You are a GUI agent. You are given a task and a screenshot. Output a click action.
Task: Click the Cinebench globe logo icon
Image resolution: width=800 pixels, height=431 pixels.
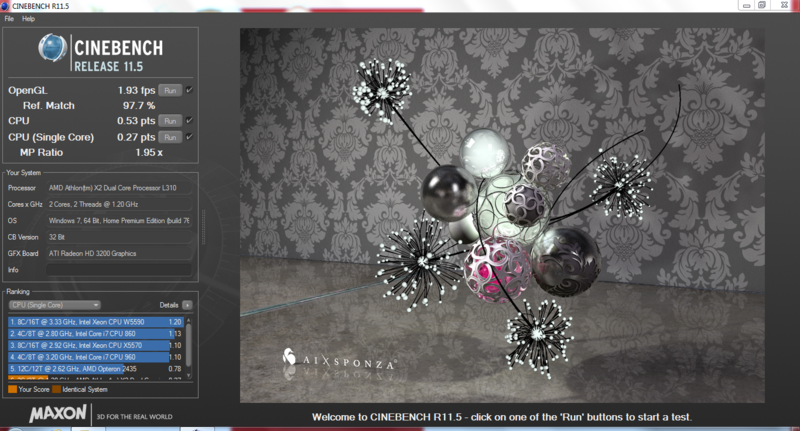52,48
